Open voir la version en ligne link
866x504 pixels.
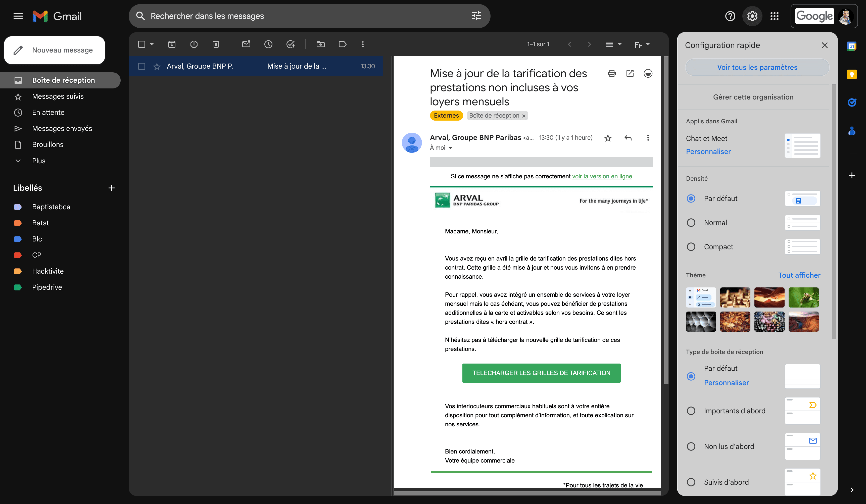pyautogui.click(x=602, y=176)
